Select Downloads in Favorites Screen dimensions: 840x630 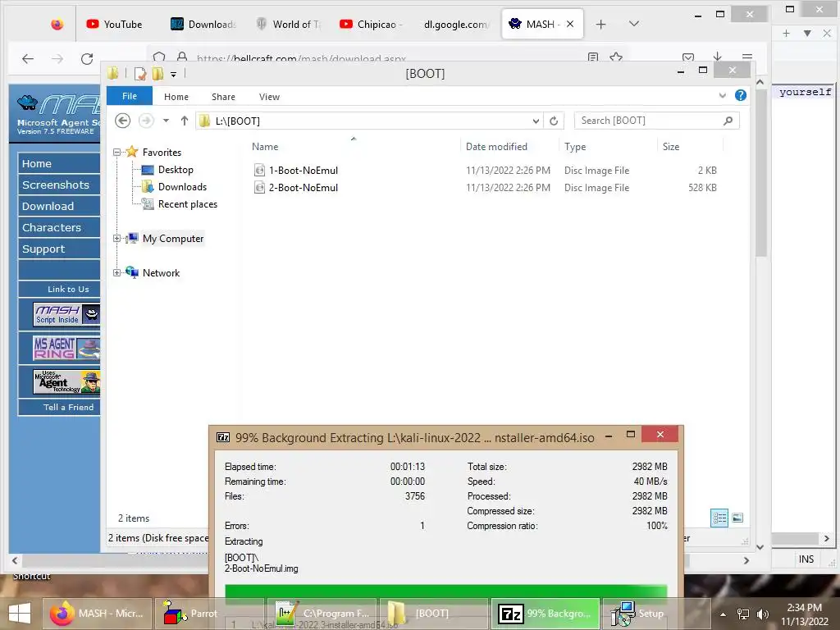(x=182, y=186)
